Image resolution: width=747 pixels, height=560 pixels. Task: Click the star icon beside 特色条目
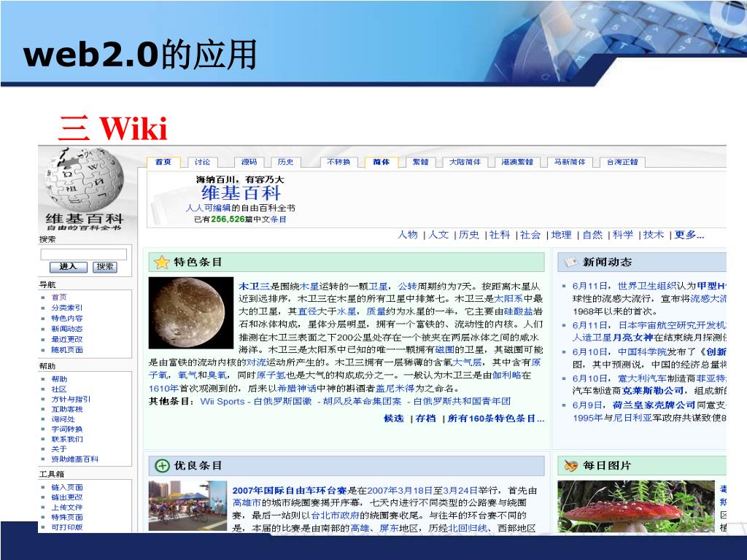pos(162,262)
